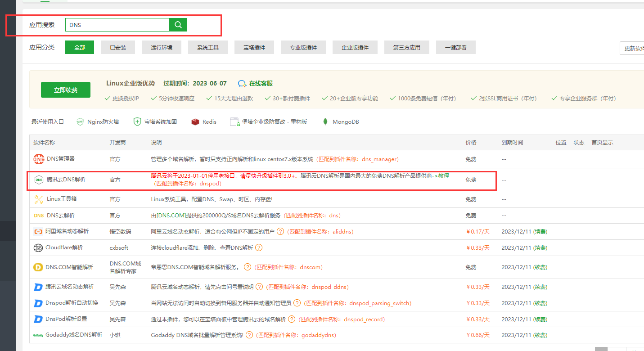
Task: Click the help question mark for 阿里云域名动态解析
Action: point(280,231)
